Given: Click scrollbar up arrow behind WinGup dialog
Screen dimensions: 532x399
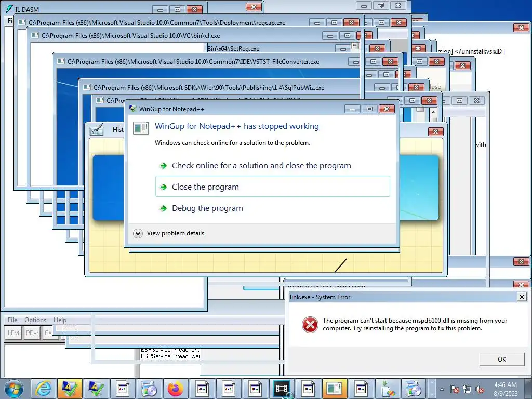Looking at the screenshot, I should (x=433, y=112).
